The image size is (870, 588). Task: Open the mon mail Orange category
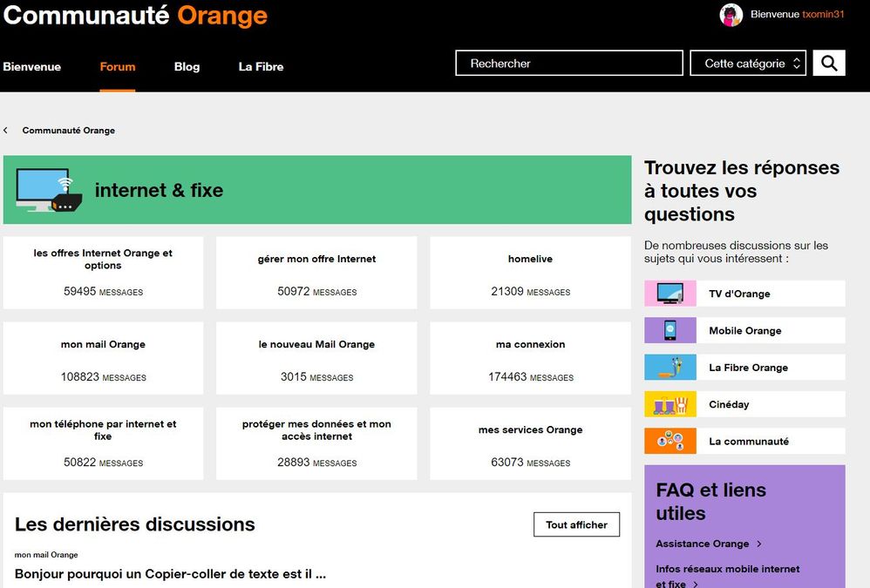pyautogui.click(x=103, y=345)
